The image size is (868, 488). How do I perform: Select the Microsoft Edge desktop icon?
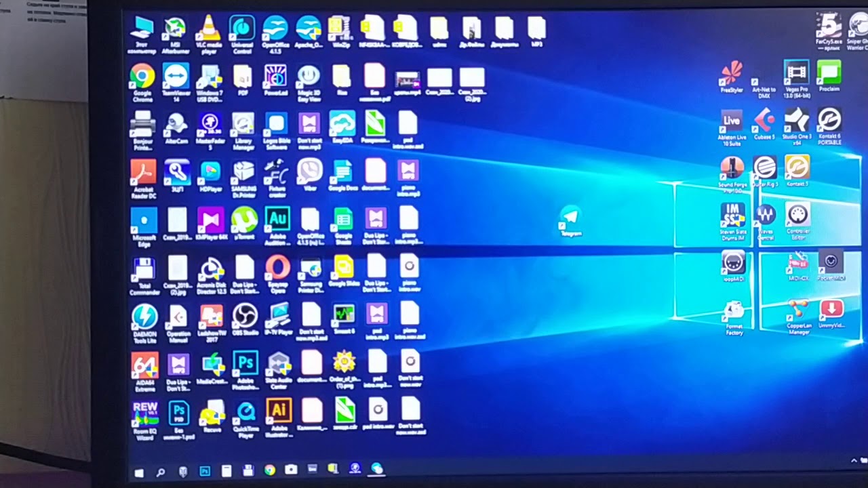click(x=143, y=226)
